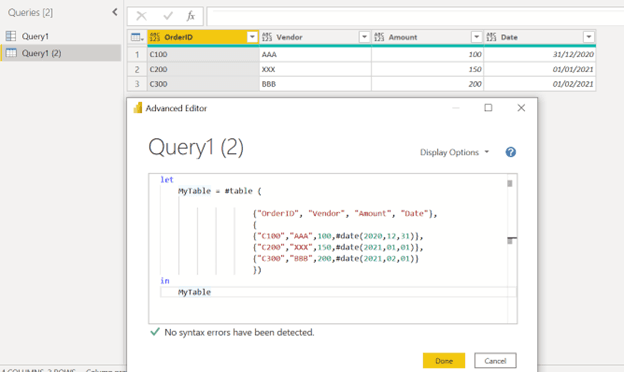Click the AAA vendor cell
Screen dimensions: 624x372
(315, 55)
